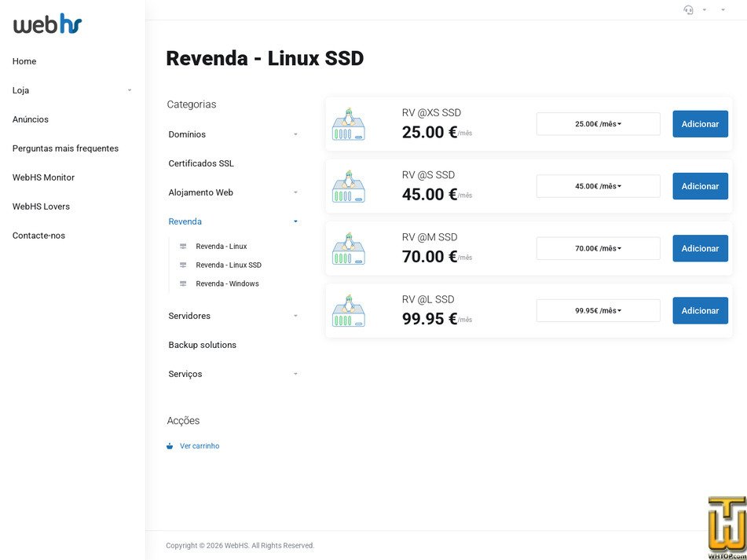Image resolution: width=747 pixels, height=560 pixels.
Task: Expand the Serviços category arrow
Action: (x=295, y=374)
